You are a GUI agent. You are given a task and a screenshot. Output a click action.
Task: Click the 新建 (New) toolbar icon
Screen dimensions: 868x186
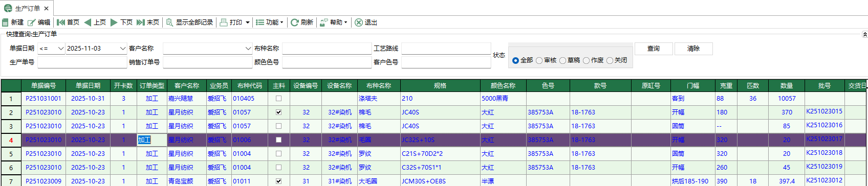[x=6, y=22]
